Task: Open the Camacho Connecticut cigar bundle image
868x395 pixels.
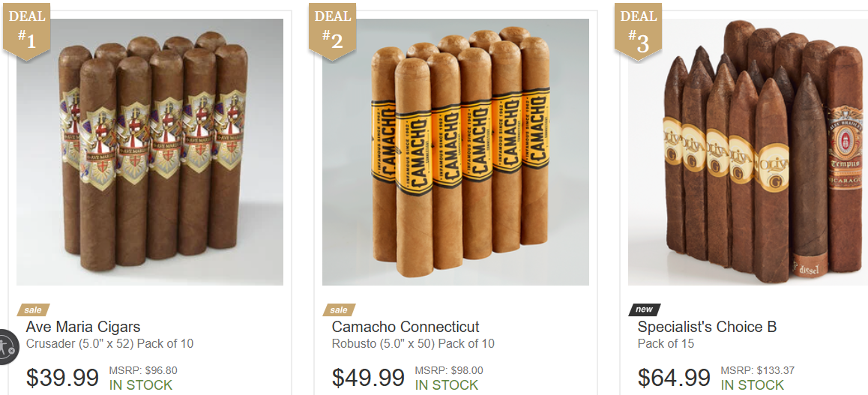Action: click(x=456, y=152)
